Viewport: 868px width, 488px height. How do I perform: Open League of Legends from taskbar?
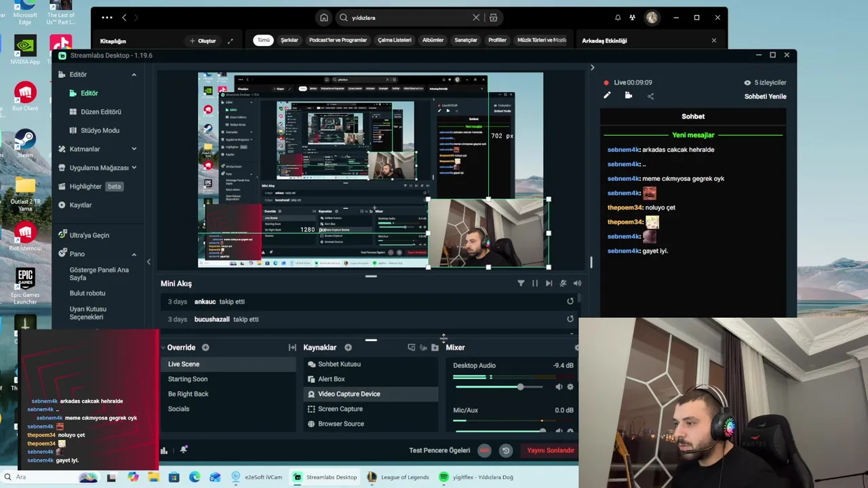(399, 477)
